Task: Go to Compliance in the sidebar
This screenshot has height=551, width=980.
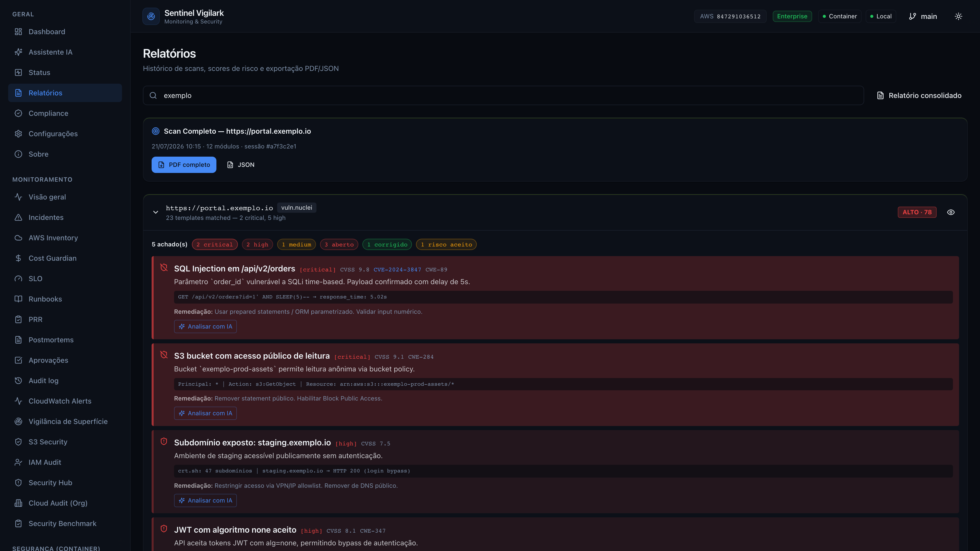Action: coord(65,113)
